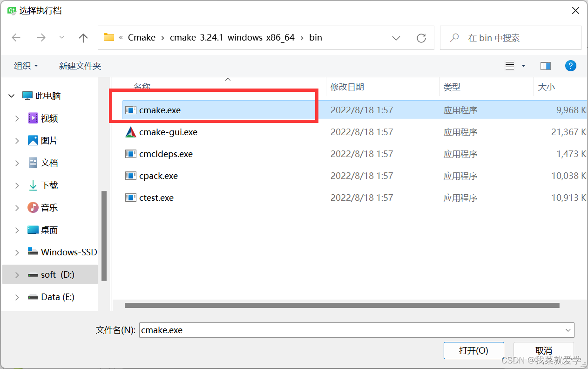This screenshot has height=369, width=588.
Task: Click the cmake-gui.exe file name
Action: coord(168,132)
